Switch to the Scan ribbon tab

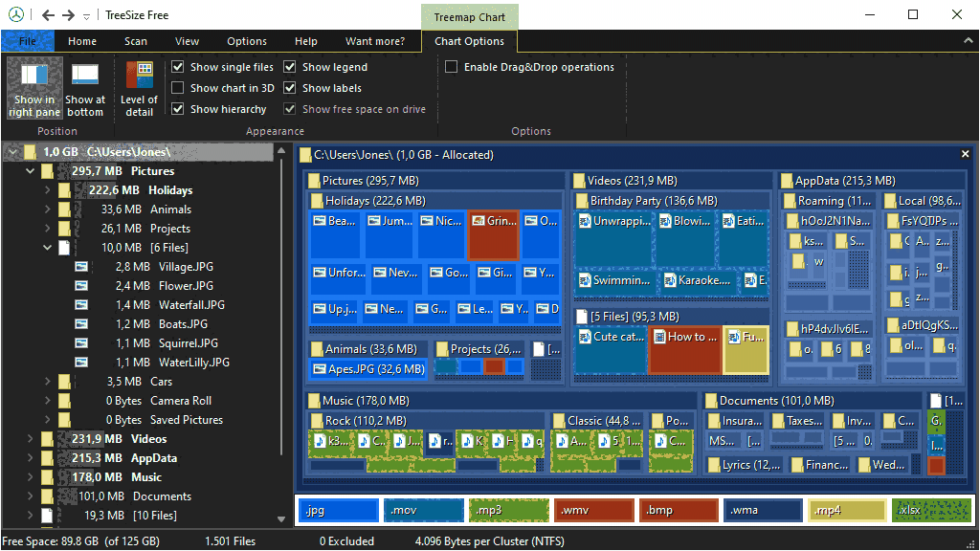pyautogui.click(x=135, y=40)
